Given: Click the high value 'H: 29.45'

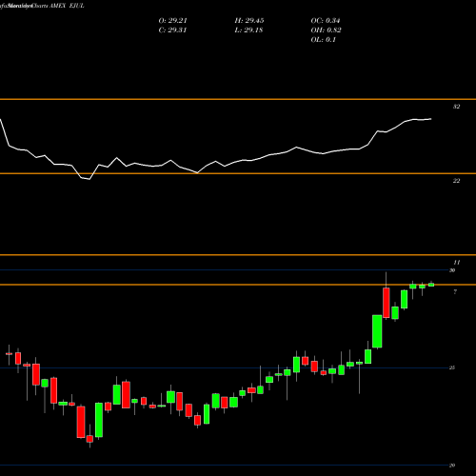Looking at the screenshot, I should (x=249, y=21).
